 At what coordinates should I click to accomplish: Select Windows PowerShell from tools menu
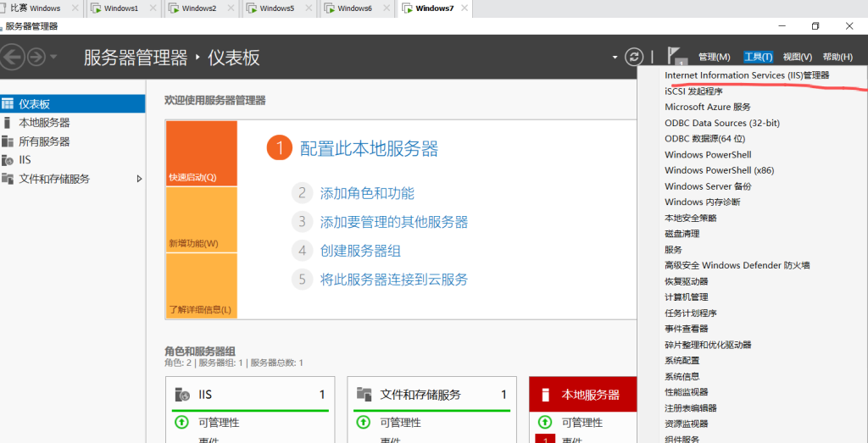[x=708, y=155]
